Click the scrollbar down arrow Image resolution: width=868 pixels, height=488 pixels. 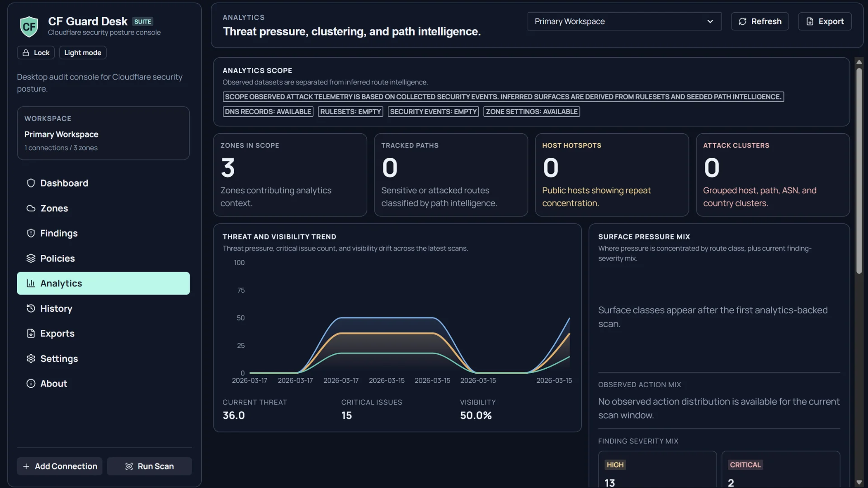[859, 483]
